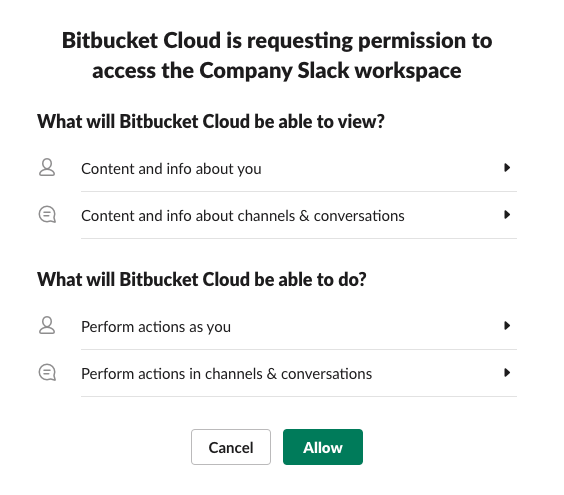Click the Bitbucket Cloud is requesting permission title line
The image size is (564, 495).
(277, 40)
